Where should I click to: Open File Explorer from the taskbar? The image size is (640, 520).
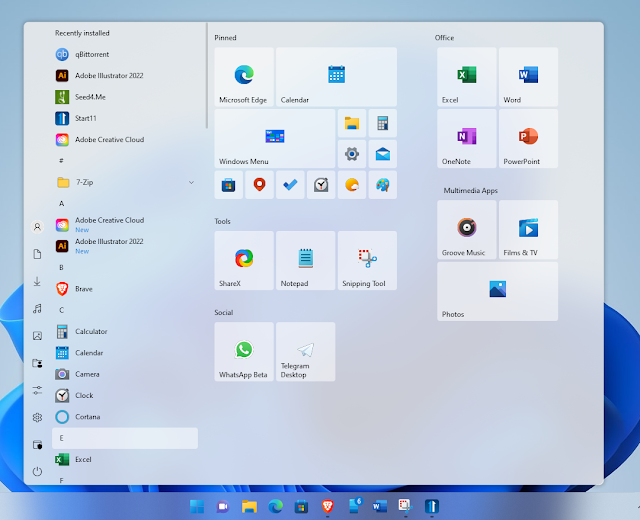click(x=249, y=507)
